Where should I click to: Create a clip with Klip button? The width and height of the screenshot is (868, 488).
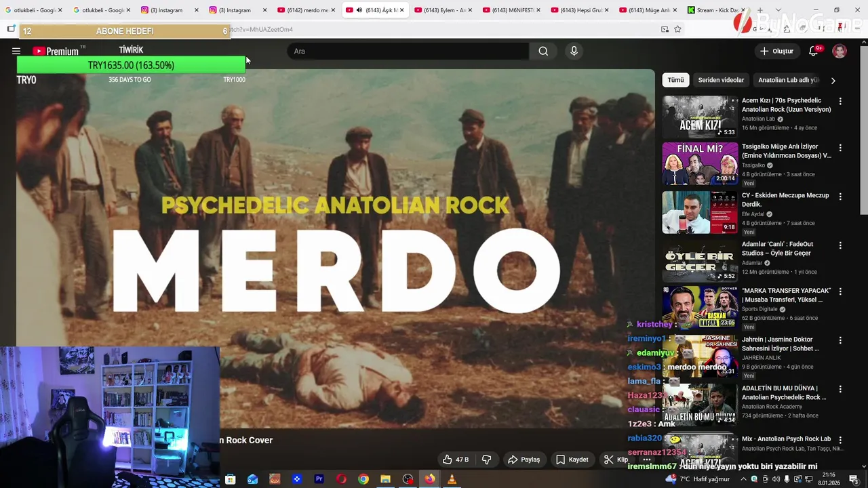[616, 460]
